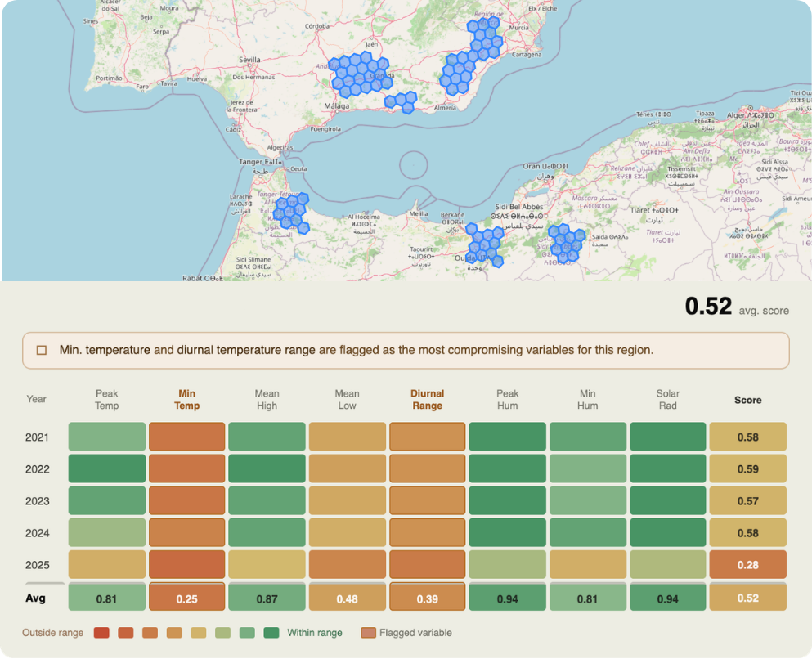
Task: Click the small hexagon group near Almería coast
Action: pyautogui.click(x=401, y=102)
